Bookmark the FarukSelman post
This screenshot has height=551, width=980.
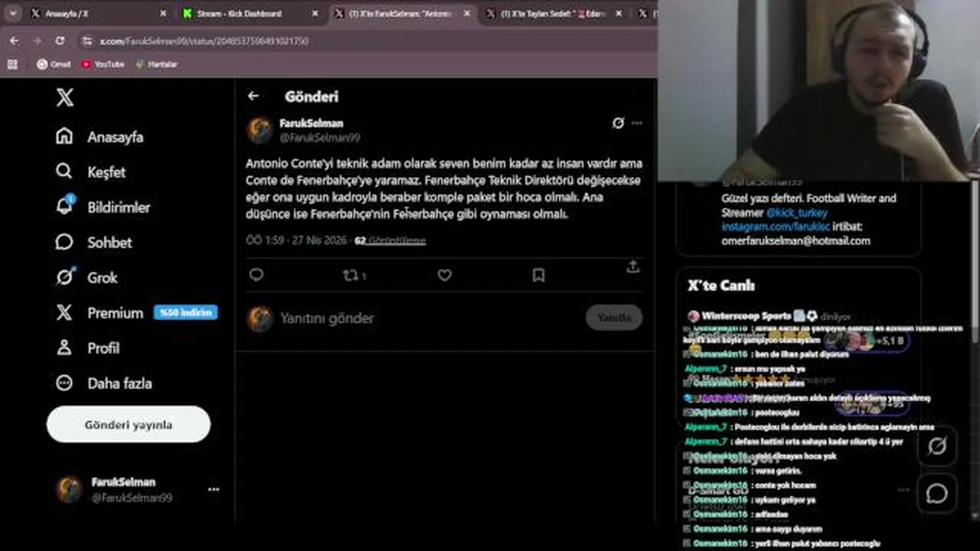[x=538, y=275]
